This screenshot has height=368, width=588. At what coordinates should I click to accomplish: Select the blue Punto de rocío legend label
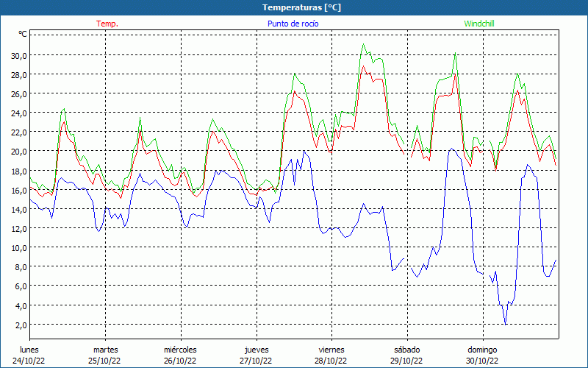click(x=293, y=24)
